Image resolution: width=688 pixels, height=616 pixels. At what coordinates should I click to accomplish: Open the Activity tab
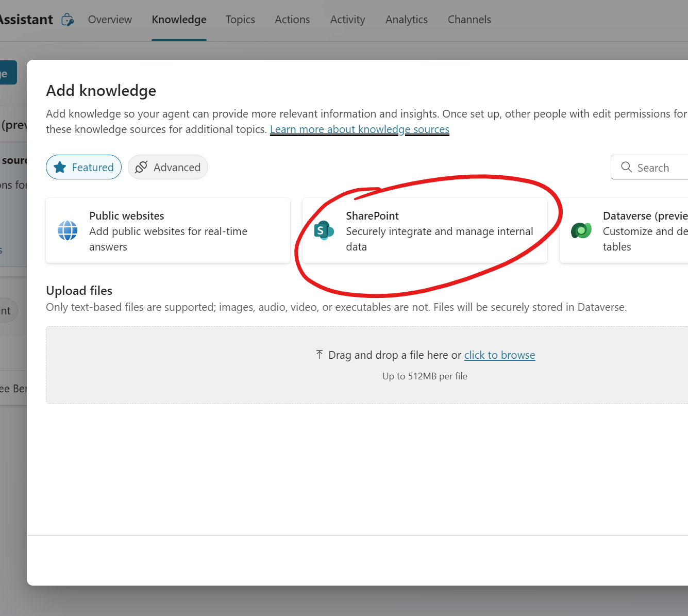pos(347,20)
